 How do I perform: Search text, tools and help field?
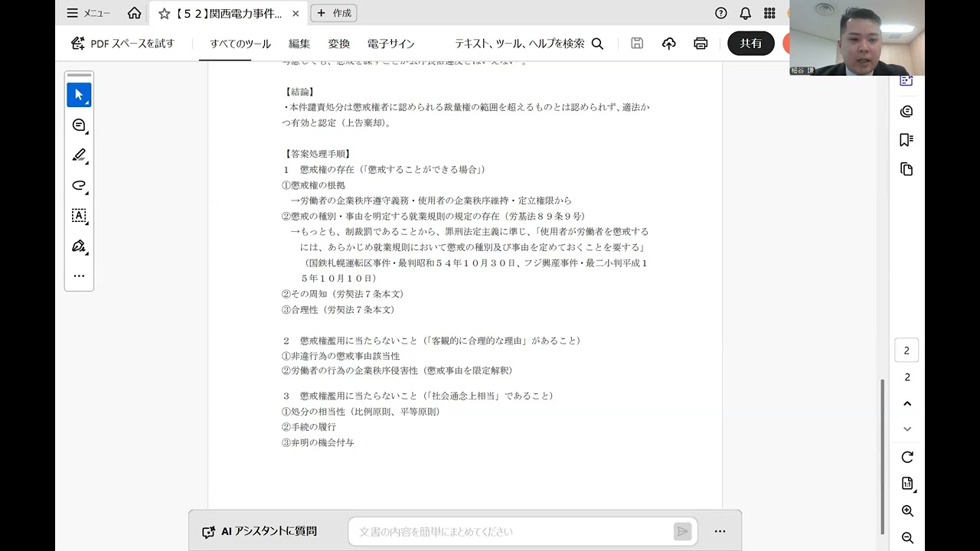[x=529, y=44]
